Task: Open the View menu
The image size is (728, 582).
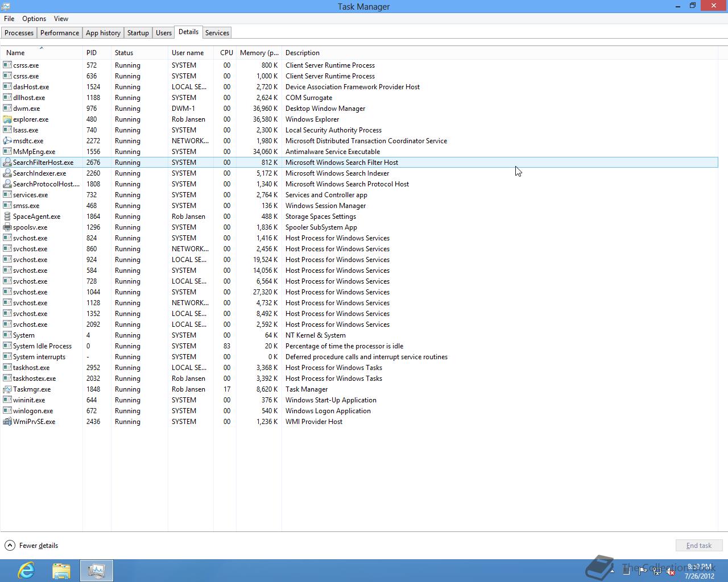Action: click(x=61, y=19)
